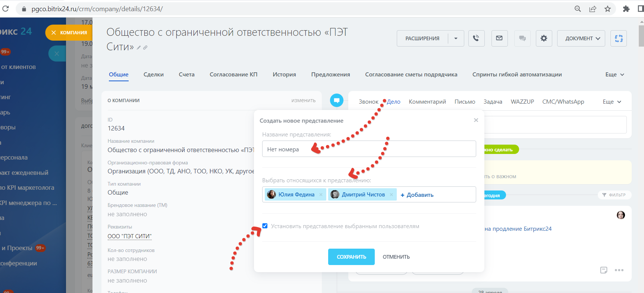Open the settings gear icon
Screen dimensions: 644x293
(x=544, y=38)
